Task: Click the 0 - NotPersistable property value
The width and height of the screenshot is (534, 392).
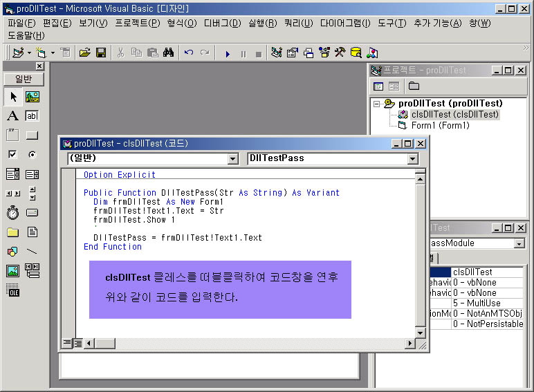Action: pyautogui.click(x=488, y=324)
